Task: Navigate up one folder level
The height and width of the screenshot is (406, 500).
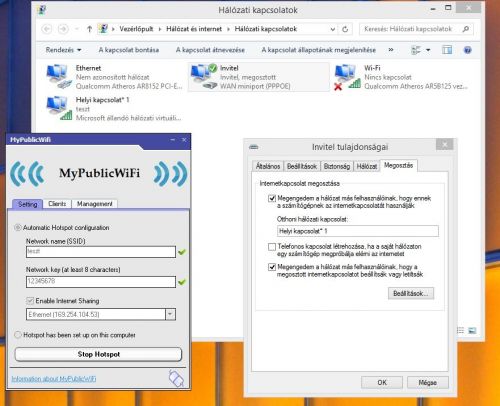Action: click(x=89, y=29)
